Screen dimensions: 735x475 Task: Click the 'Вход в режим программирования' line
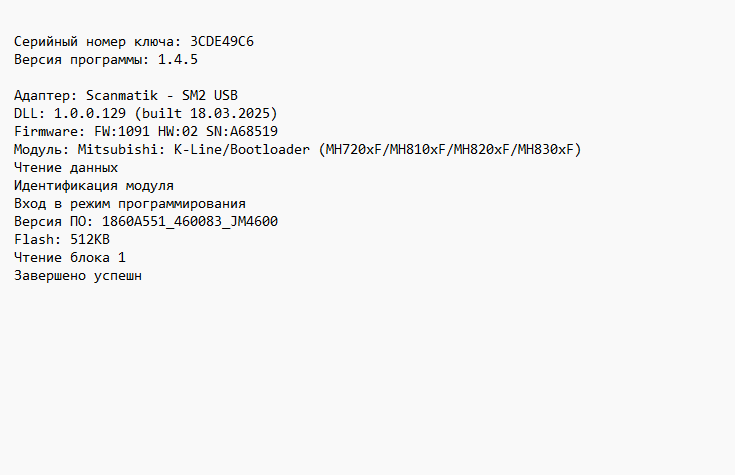[x=130, y=204]
